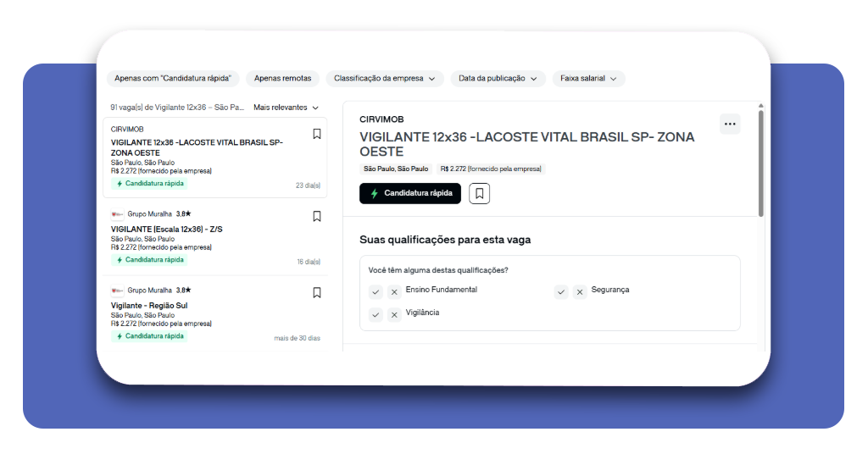This screenshot has width=868, height=454.
Task: Change sort order via Mais relevantes
Action: click(286, 108)
